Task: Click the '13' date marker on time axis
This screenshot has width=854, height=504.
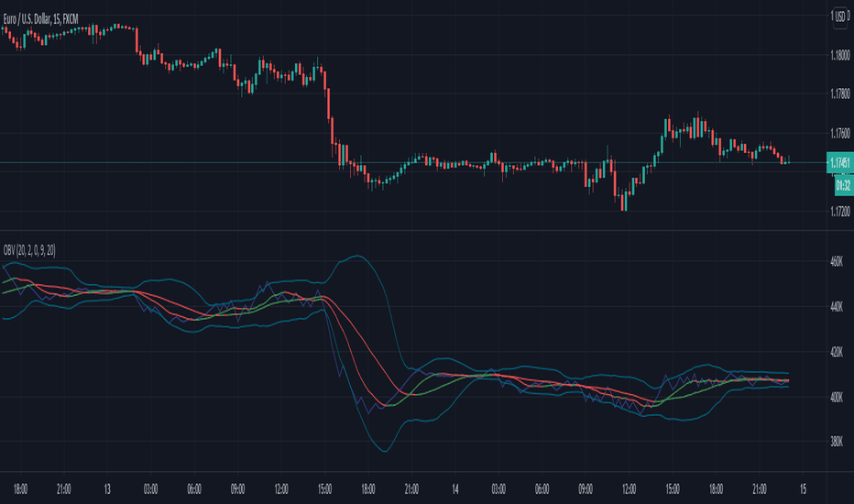Action: pos(107,489)
